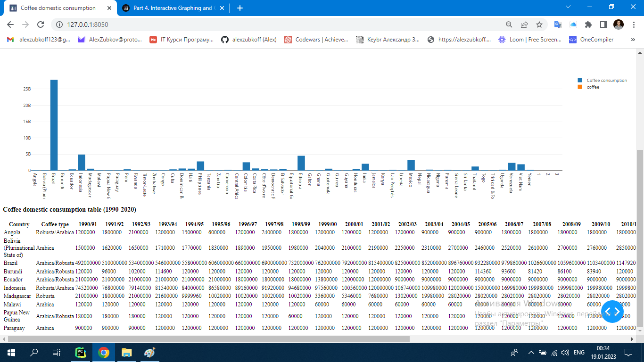Switch to Chrome in taskbar

tap(104, 352)
